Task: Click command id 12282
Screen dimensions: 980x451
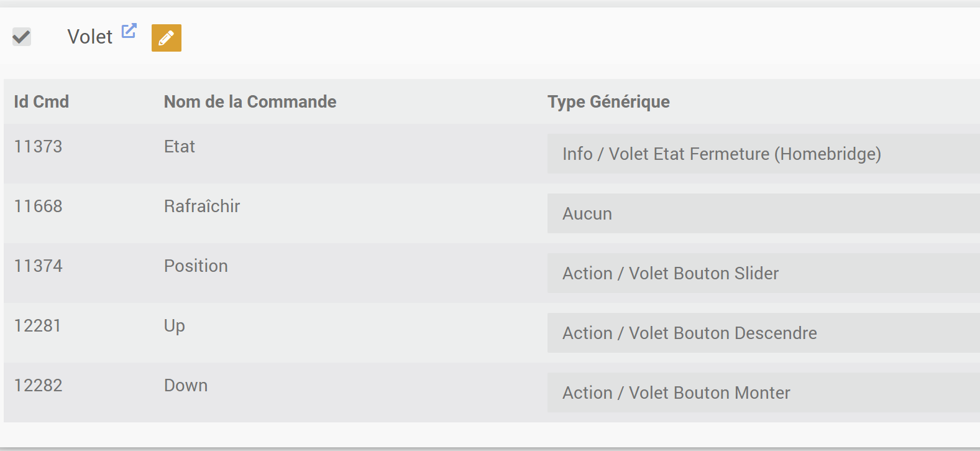Action: (x=39, y=385)
